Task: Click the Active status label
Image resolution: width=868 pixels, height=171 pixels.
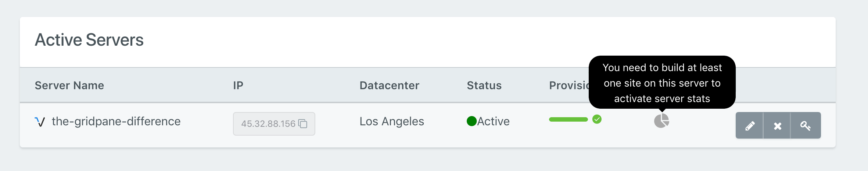Action: pos(494,121)
